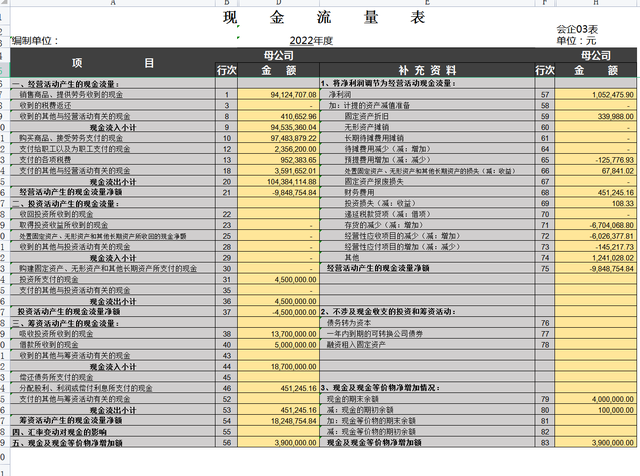Screen dimensions: 640x476
Task: Click the 会企03表 label
Action: tap(577, 29)
